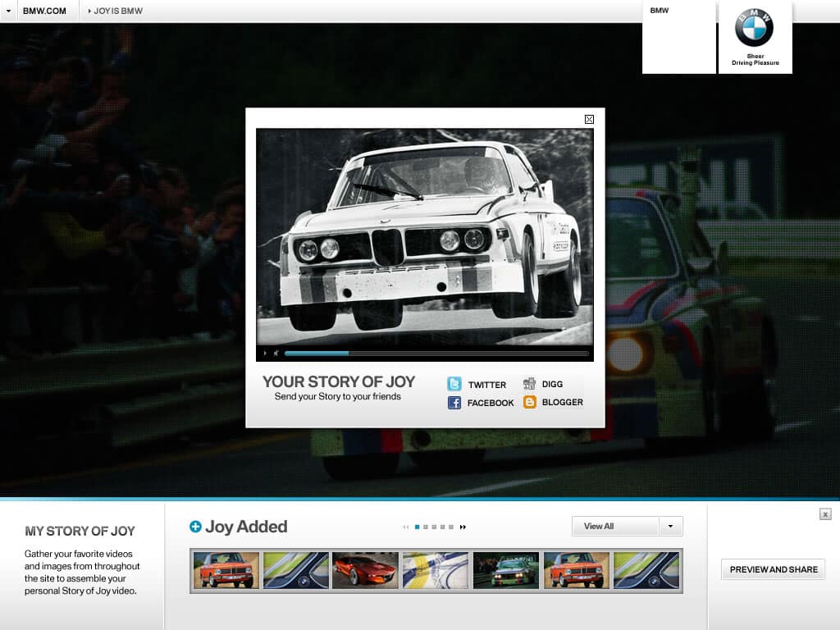This screenshot has width=840, height=630.
Task: Expand the dropdown arrow beside BMW.COM
Action: pyautogui.click(x=7, y=11)
